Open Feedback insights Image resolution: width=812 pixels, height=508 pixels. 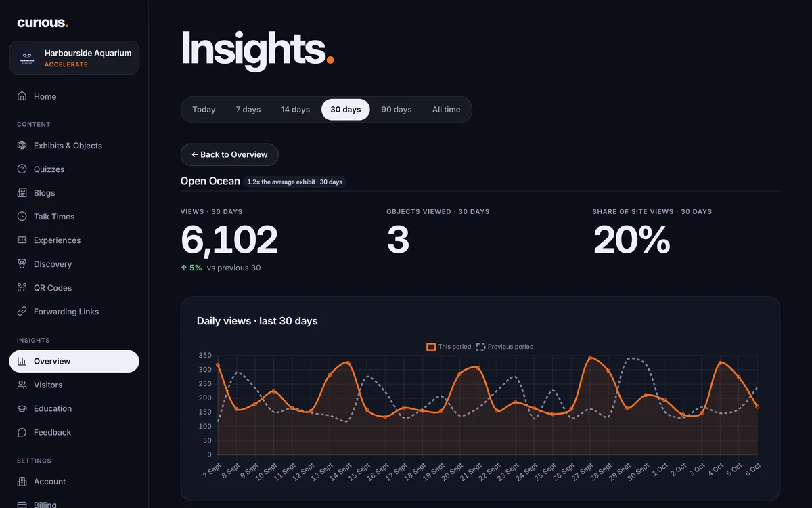(x=74, y=432)
